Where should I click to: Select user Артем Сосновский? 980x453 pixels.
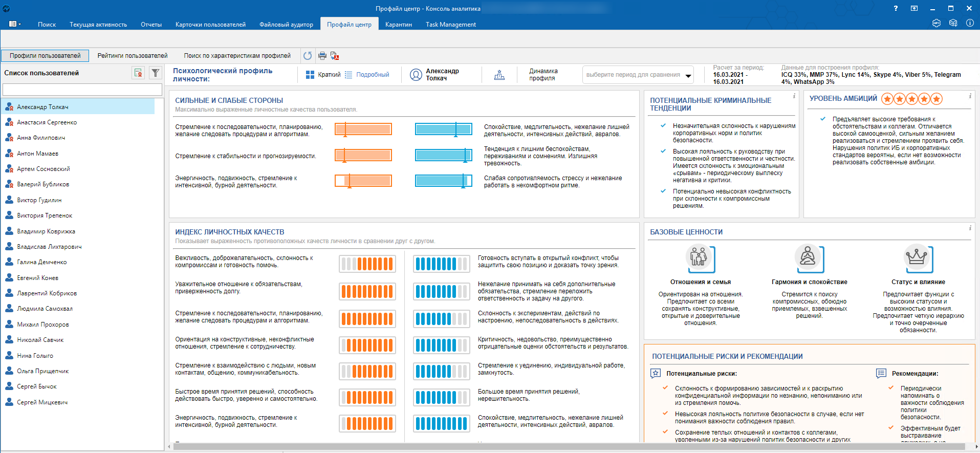coord(78,168)
